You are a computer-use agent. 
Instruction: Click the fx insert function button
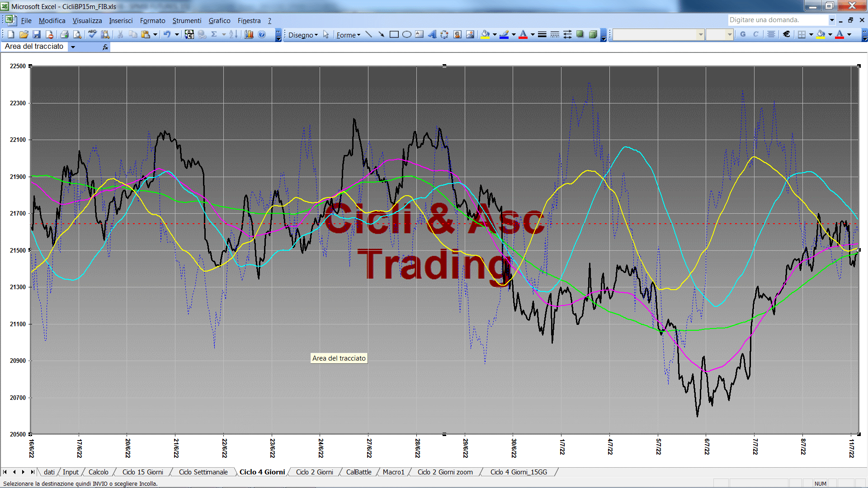[105, 47]
